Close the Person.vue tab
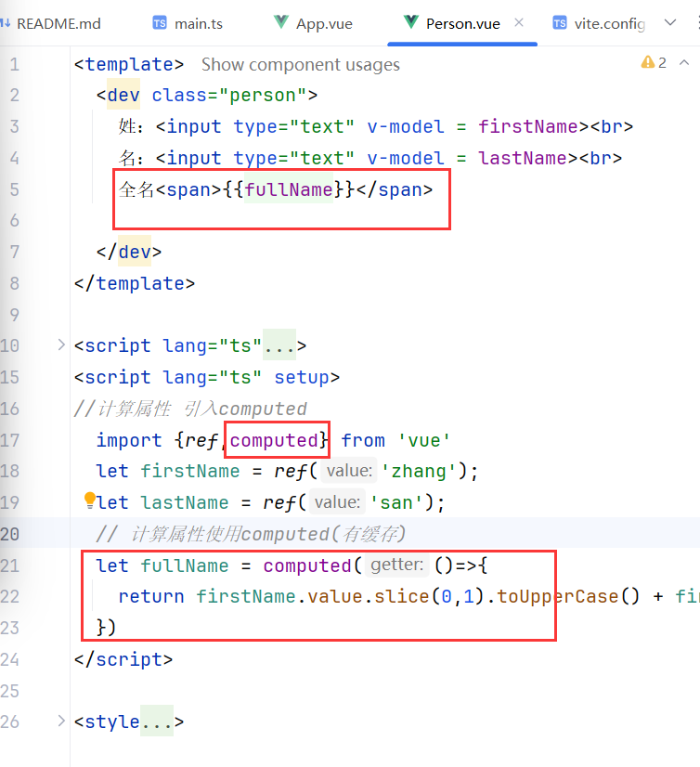Viewport: 700px width, 767px height. click(x=519, y=22)
